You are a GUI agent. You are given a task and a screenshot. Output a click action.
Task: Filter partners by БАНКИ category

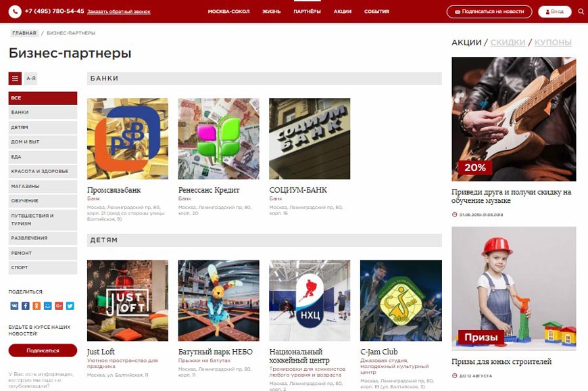tap(43, 112)
